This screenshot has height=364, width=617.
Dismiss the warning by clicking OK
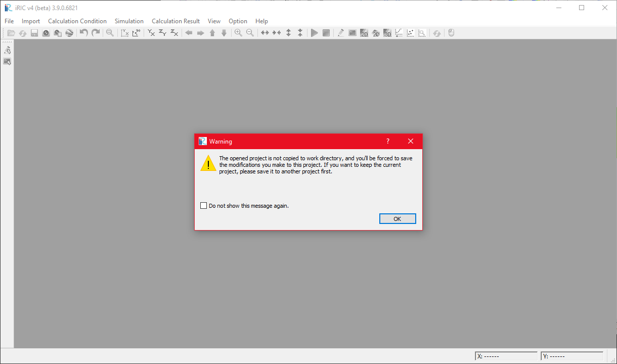(398, 218)
